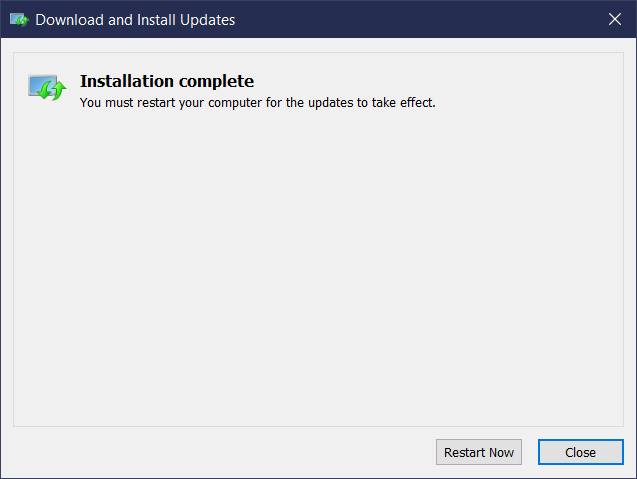Click the green arrows update icon

(x=47, y=88)
